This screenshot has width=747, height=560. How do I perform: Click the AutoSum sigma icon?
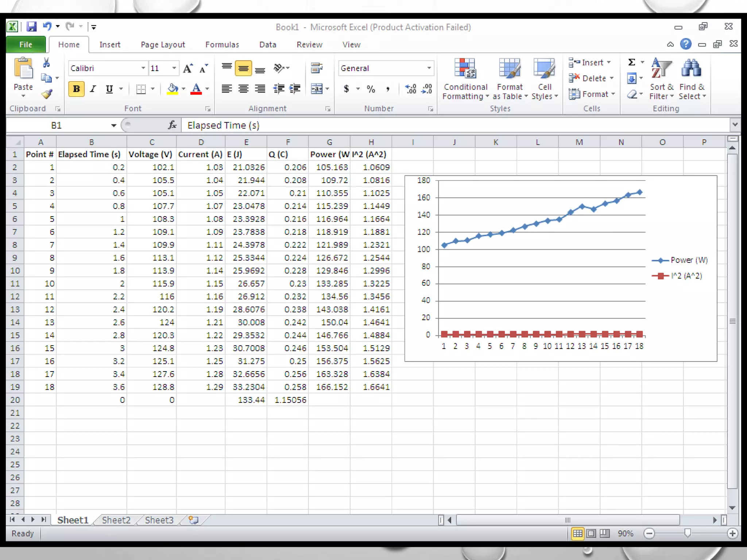(632, 62)
